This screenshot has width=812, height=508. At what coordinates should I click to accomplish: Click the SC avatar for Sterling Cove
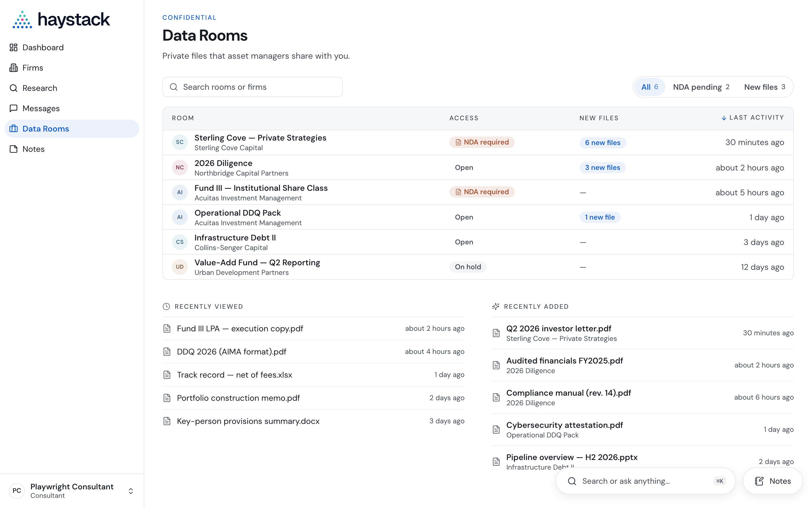click(x=180, y=142)
